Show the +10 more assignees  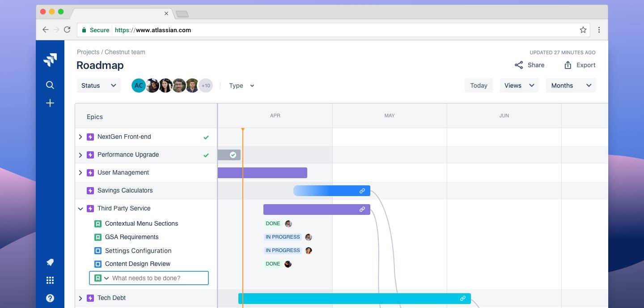(x=206, y=86)
